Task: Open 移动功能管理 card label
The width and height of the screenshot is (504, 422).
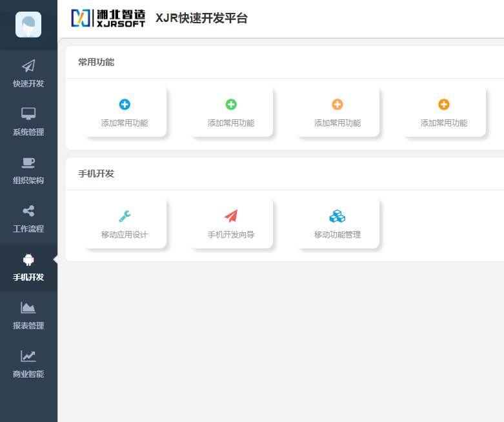Action: tap(338, 235)
